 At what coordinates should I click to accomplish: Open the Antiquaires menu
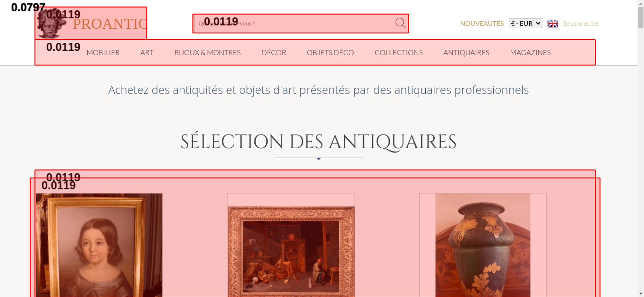tap(466, 52)
